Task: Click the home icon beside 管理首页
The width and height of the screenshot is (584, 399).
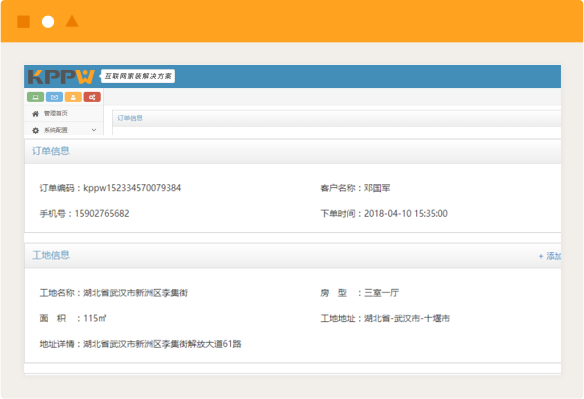Action: click(35, 114)
